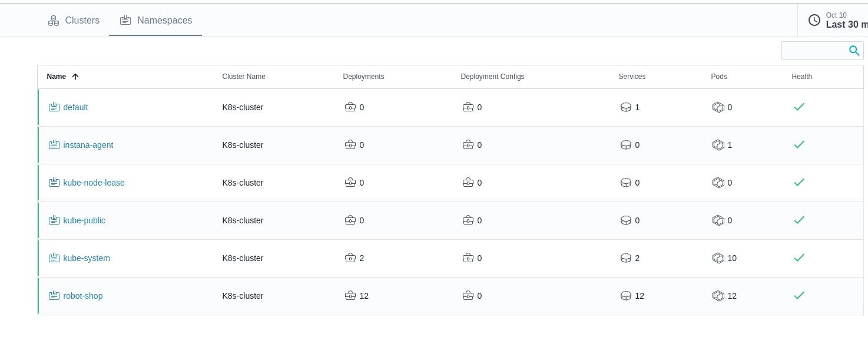Click the ascending sort arrow next to Name
Image resolution: width=868 pixels, height=340 pixels.
(75, 77)
